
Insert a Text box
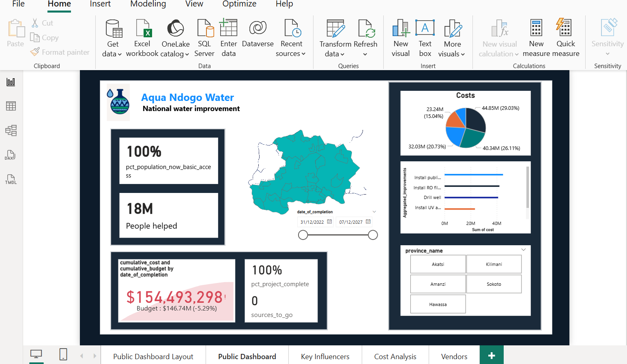pos(425,36)
